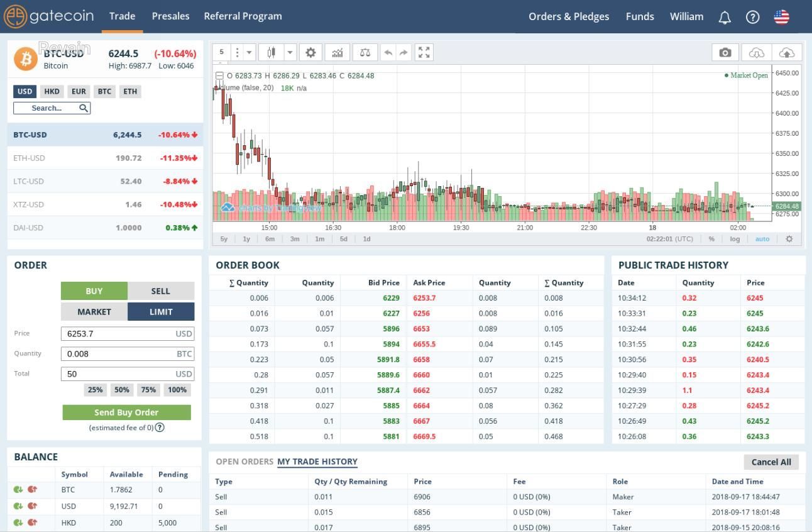Viewport: 812px width, 532px height.
Task: Toggle percent scale on chart
Action: pos(711,239)
